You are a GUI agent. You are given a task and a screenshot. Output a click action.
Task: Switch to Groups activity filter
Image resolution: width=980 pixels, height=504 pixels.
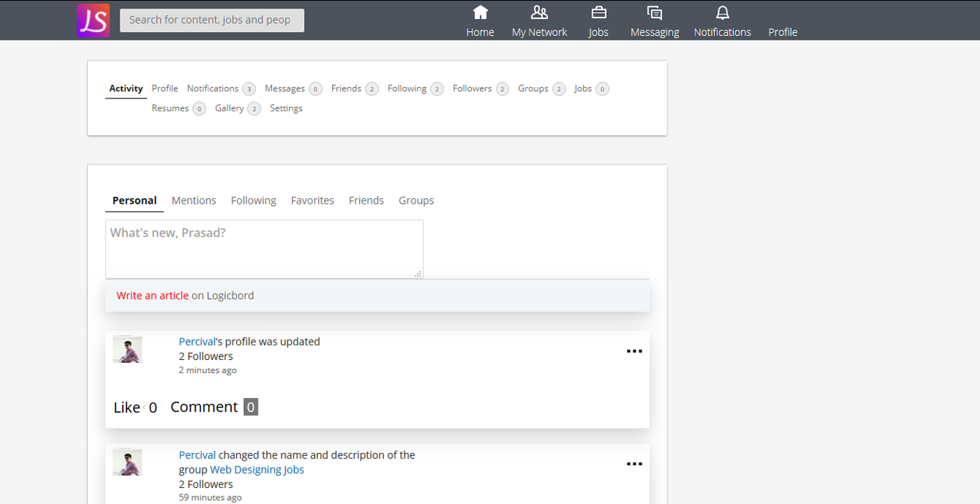coord(416,201)
